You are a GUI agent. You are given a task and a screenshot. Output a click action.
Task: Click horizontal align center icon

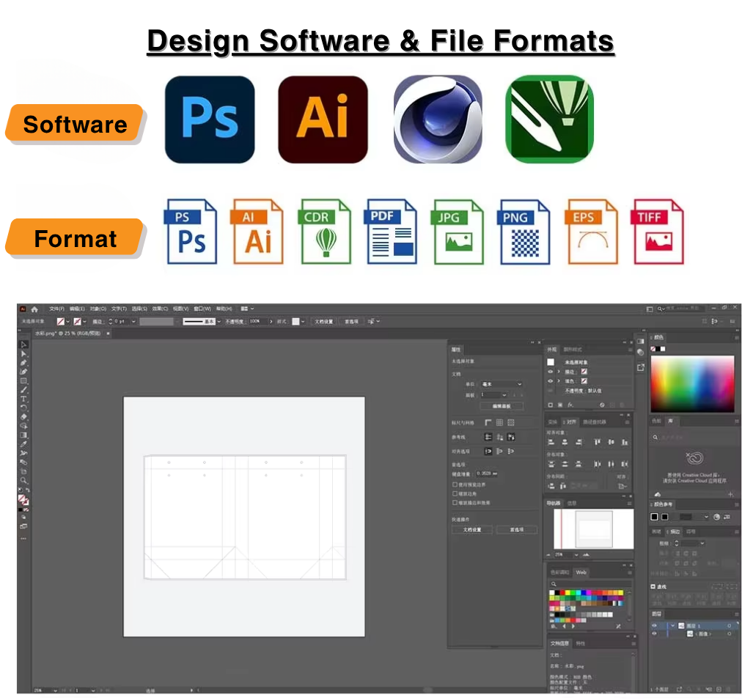point(565,442)
